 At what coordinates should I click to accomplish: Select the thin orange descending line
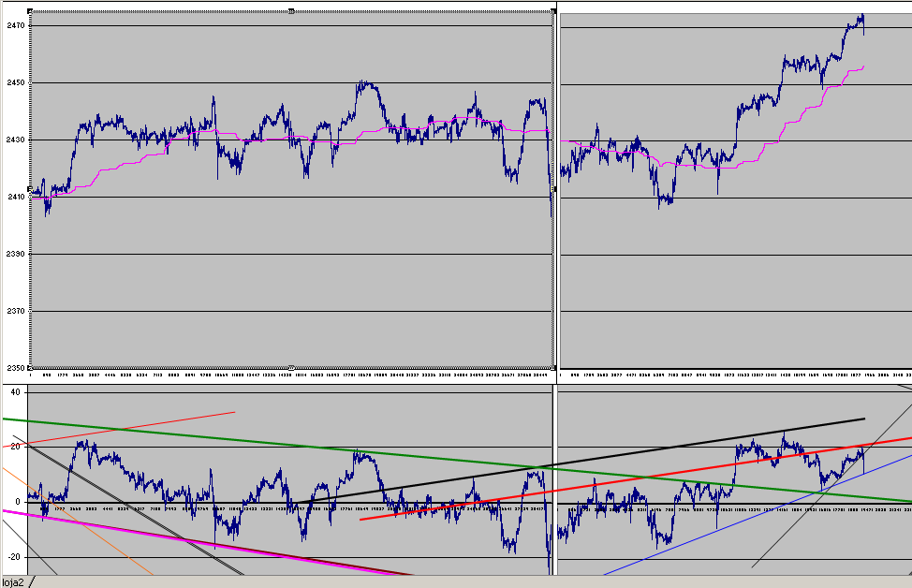point(76,520)
